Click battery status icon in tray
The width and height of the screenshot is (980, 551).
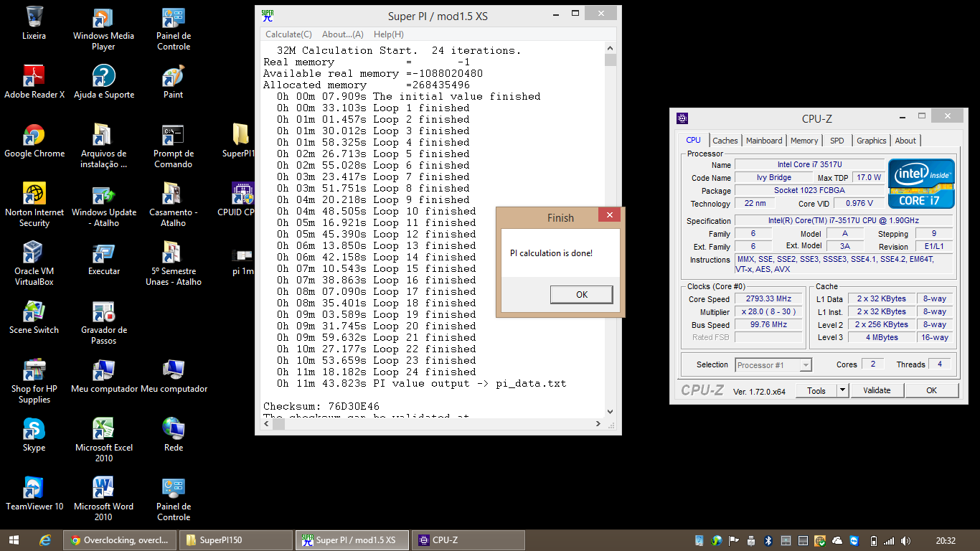[x=873, y=540]
